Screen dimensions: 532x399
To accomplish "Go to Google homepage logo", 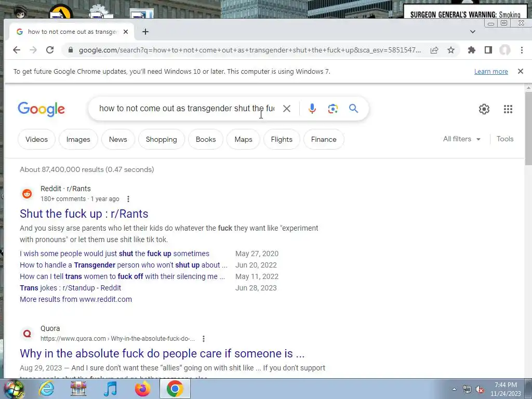I will [41, 109].
